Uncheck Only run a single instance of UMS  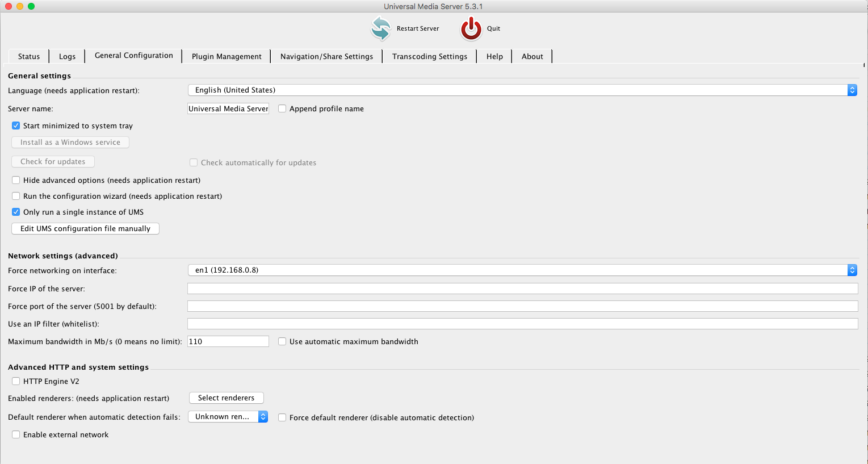click(16, 212)
